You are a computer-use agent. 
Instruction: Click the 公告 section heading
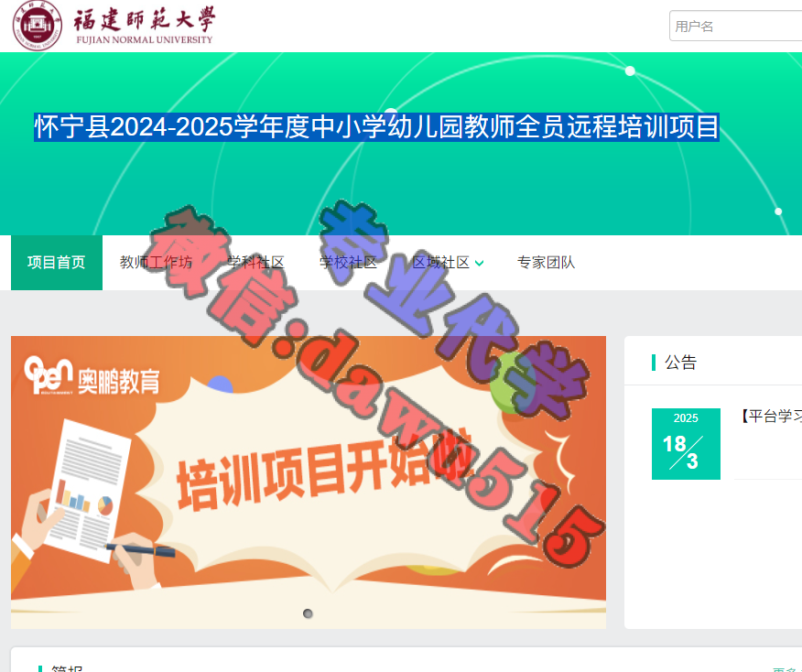(680, 362)
